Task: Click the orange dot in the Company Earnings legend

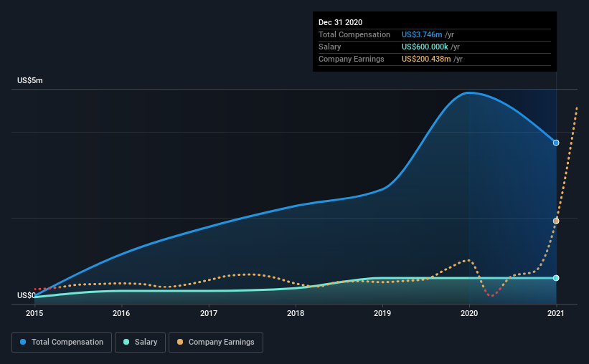Action: click(x=180, y=342)
